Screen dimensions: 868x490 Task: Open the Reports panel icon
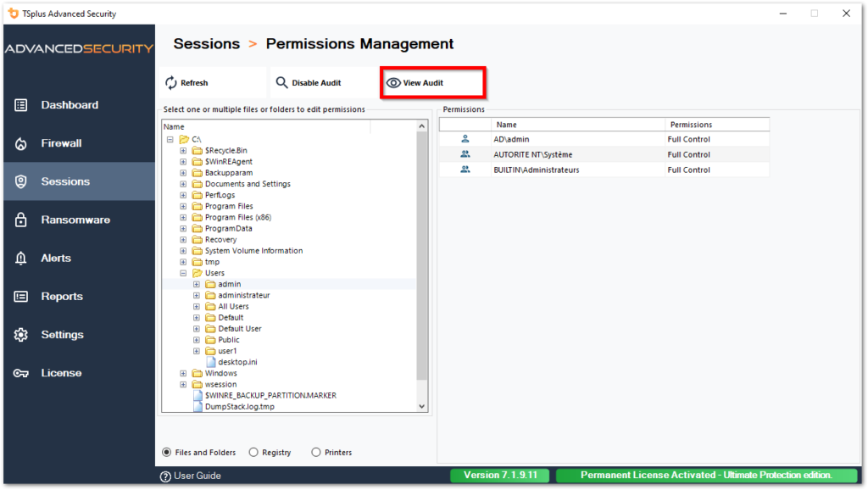(20, 296)
